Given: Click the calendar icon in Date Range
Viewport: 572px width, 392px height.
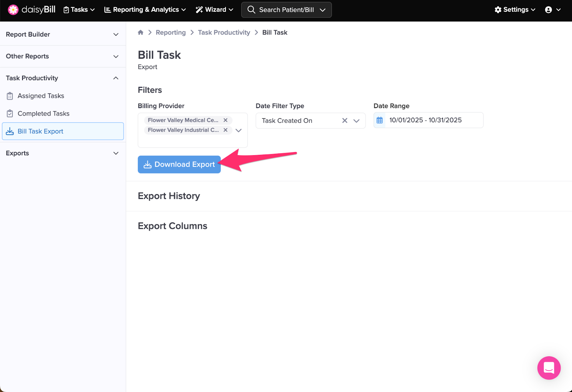Looking at the screenshot, I should click(380, 121).
